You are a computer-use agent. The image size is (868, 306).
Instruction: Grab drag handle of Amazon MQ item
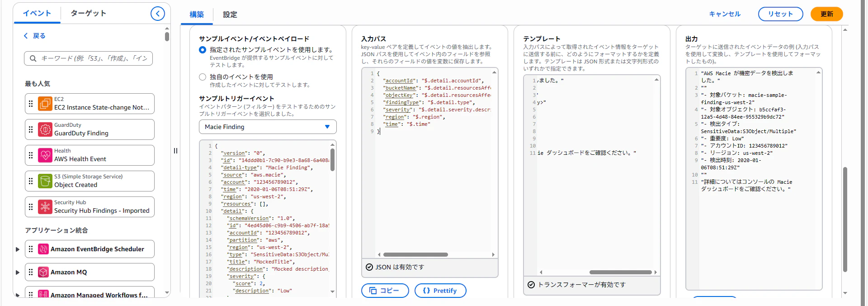click(31, 272)
